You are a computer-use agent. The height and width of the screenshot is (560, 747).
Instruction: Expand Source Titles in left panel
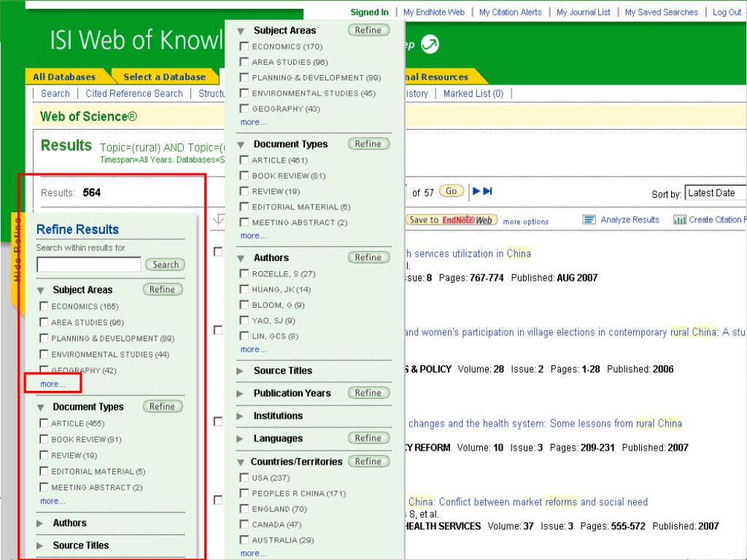coord(40,545)
